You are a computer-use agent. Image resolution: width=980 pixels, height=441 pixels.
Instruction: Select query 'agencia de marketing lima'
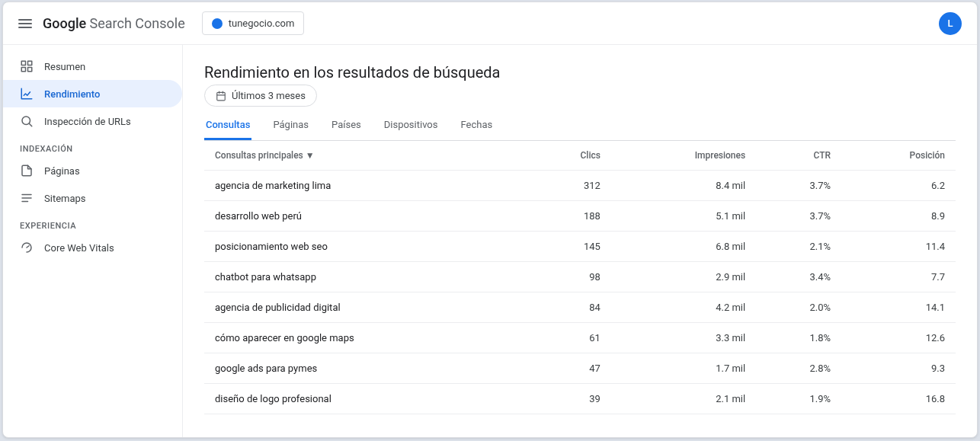pyautogui.click(x=273, y=186)
